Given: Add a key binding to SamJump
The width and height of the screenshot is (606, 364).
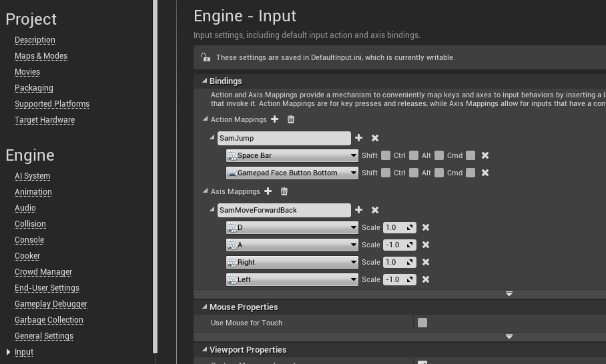Looking at the screenshot, I should [x=359, y=138].
